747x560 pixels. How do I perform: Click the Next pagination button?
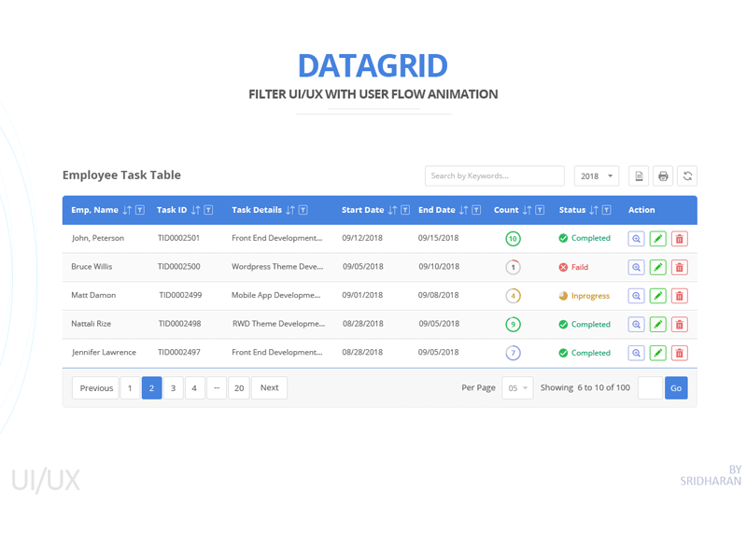tap(269, 387)
